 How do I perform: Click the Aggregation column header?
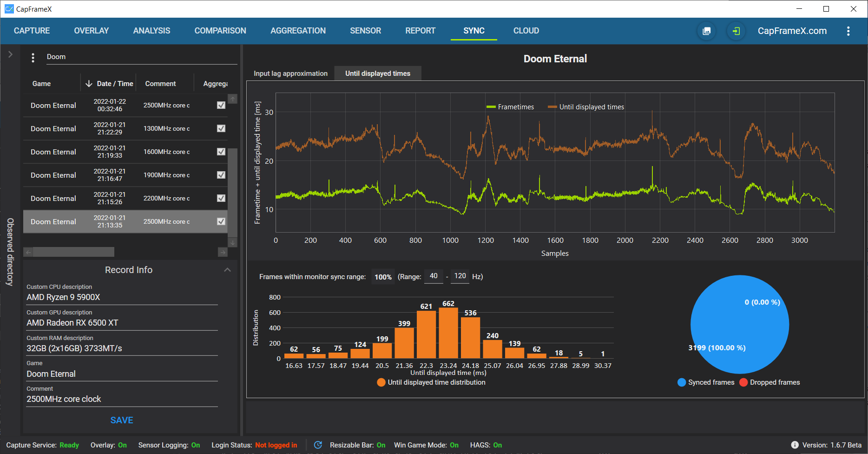coord(216,84)
